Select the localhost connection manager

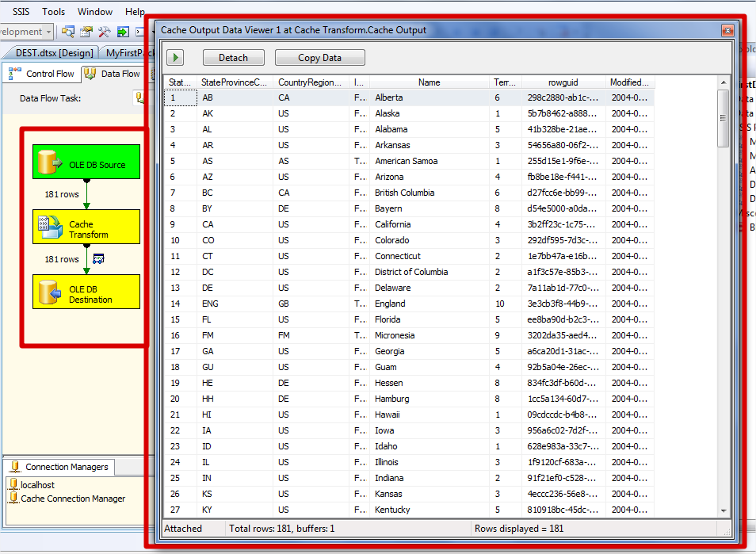tap(36, 484)
